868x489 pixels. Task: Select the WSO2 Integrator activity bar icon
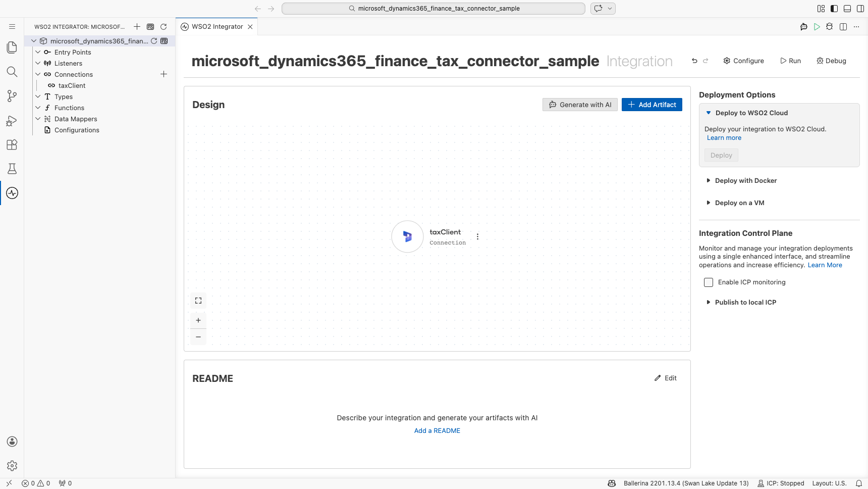pyautogui.click(x=12, y=193)
